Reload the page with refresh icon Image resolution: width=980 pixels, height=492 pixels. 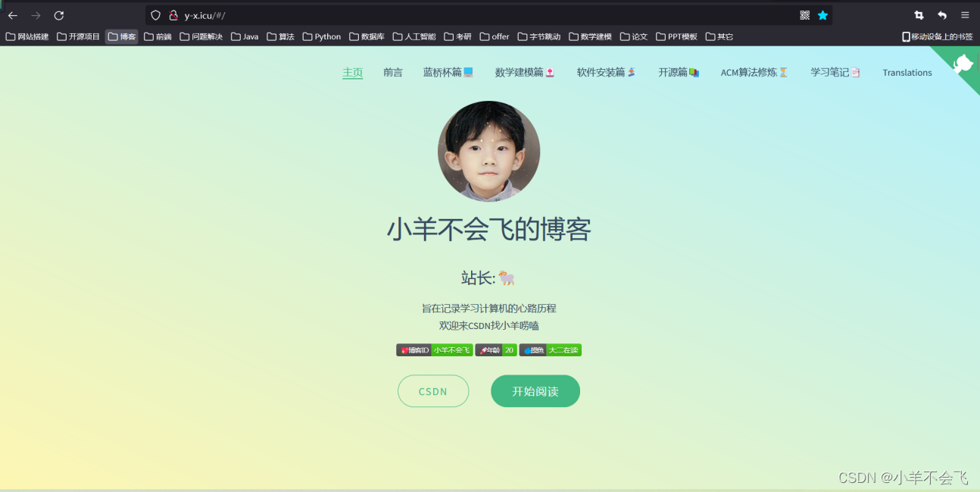tap(59, 15)
